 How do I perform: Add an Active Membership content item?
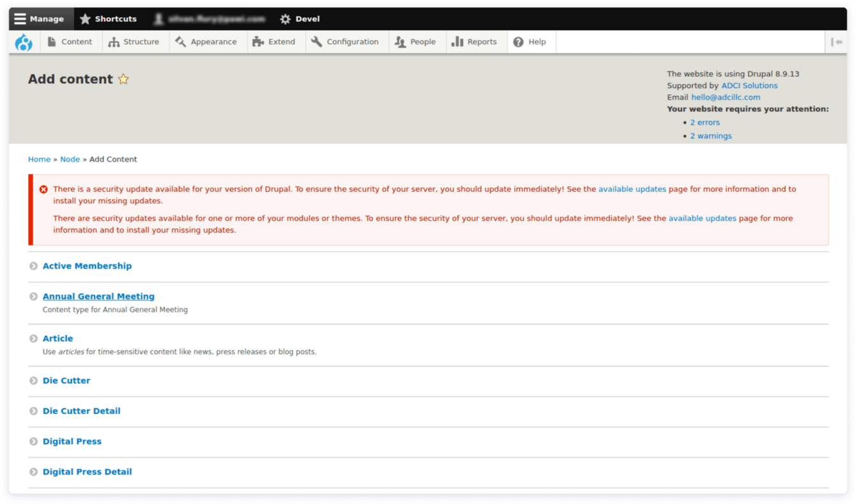[x=87, y=266]
